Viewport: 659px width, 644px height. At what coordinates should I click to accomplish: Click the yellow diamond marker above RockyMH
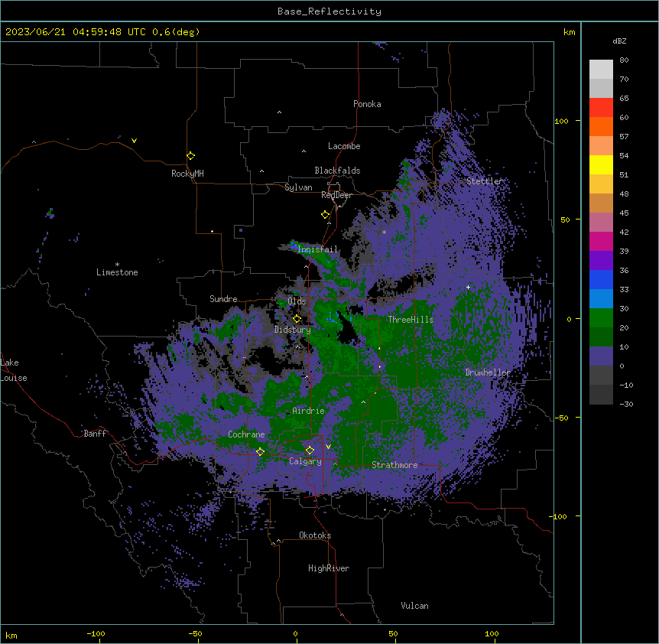[191, 156]
